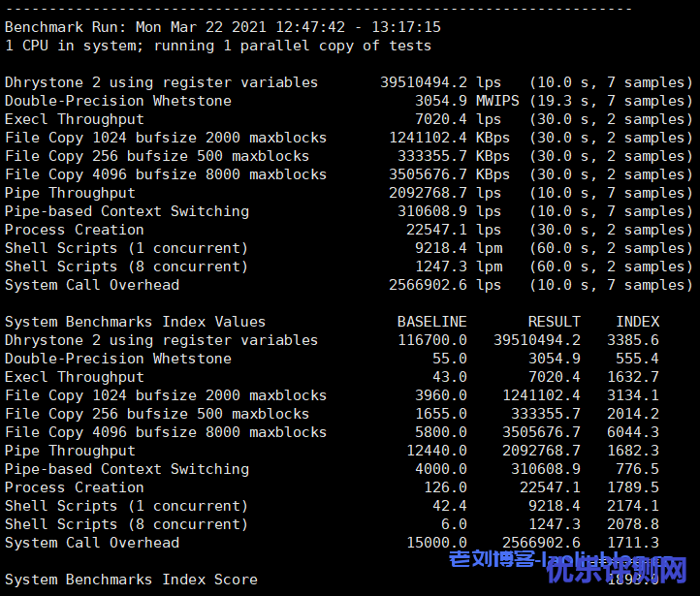
Task: Click the Dhrystone index value 3385.6
Action: 633,340
